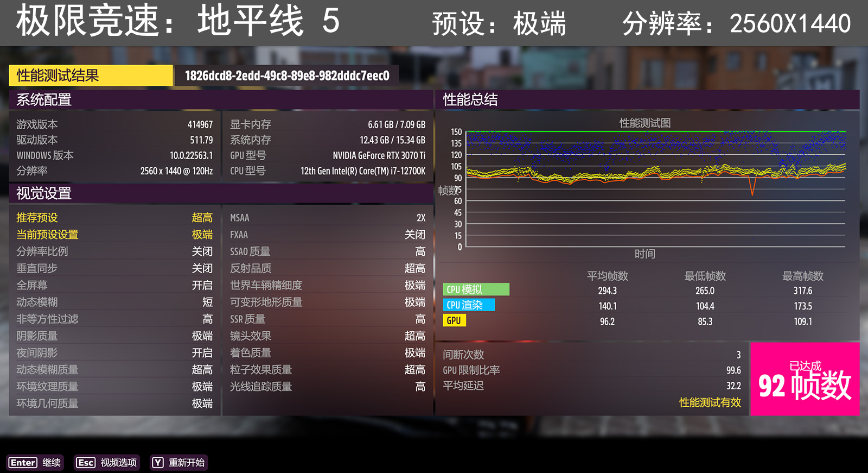Click the GPU 型号 RTX 3070 Ti row
This screenshot has width=868, height=473.
[328, 155]
